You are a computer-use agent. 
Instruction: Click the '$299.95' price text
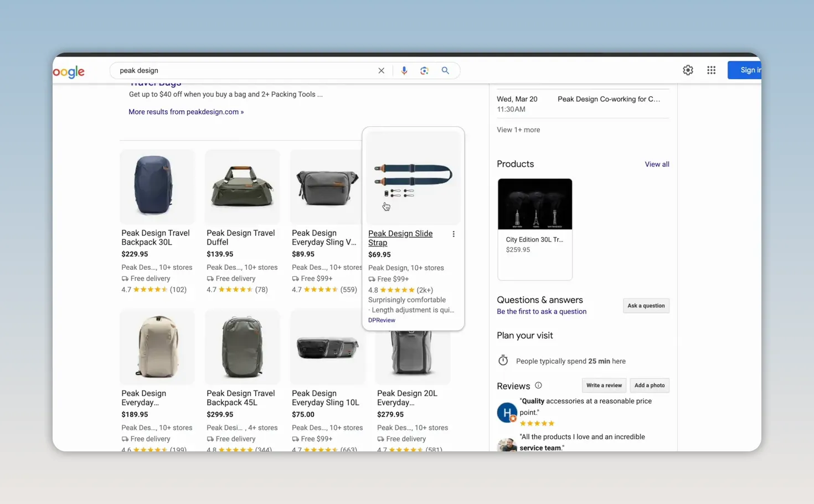tap(220, 414)
